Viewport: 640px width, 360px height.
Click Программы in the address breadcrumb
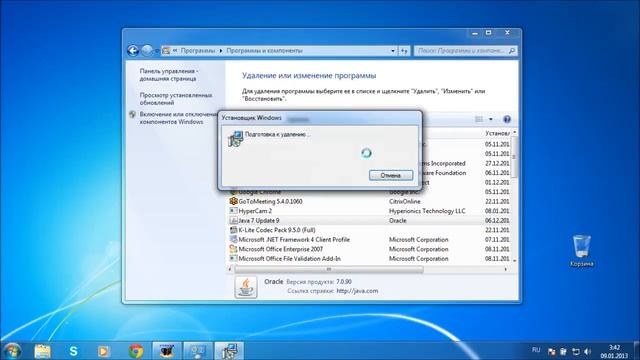pyautogui.click(x=198, y=51)
